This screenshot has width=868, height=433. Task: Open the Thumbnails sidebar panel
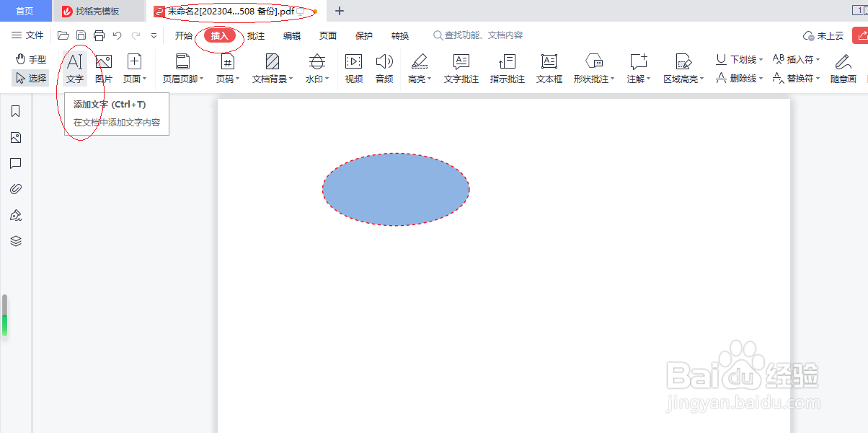click(16, 137)
